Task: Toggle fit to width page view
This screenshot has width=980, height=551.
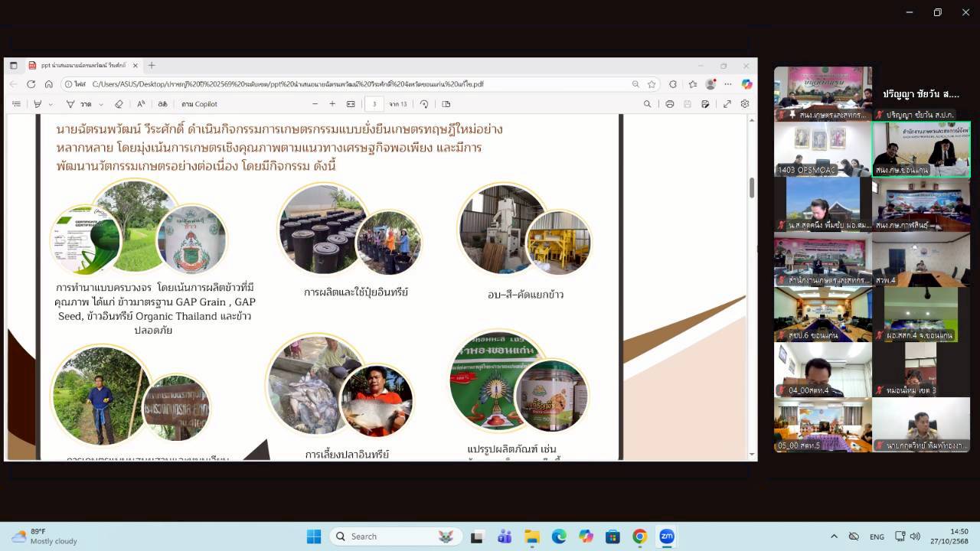Action: 351,104
